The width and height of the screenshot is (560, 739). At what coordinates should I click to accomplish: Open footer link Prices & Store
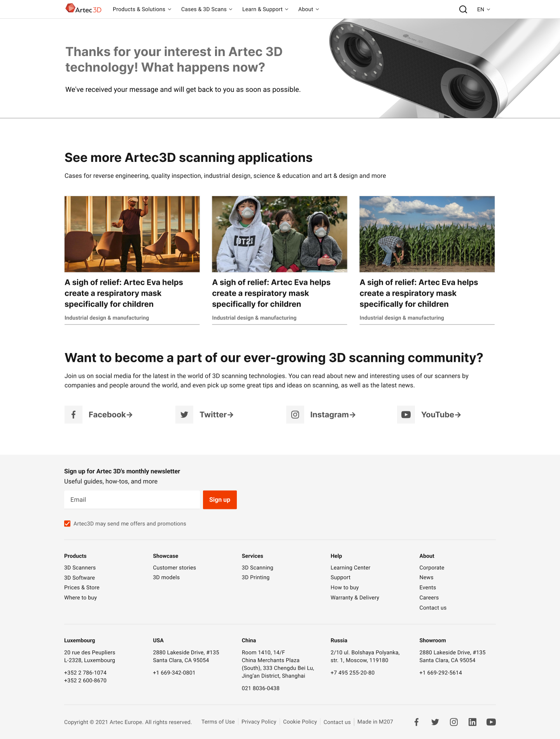(82, 588)
